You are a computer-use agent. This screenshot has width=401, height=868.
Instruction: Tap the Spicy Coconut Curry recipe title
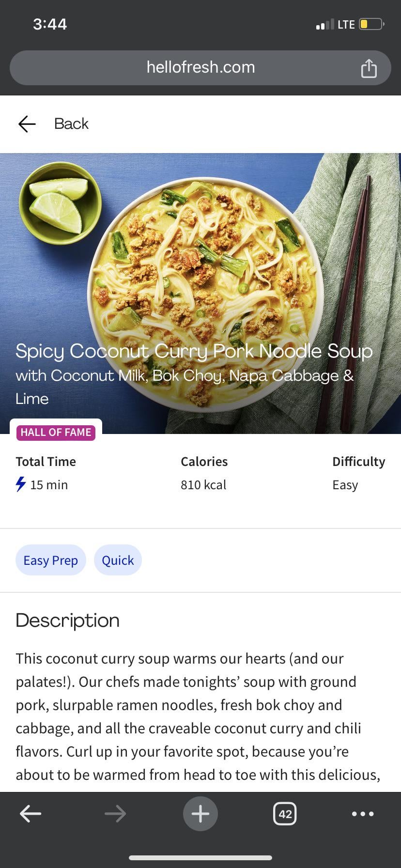pos(194,351)
